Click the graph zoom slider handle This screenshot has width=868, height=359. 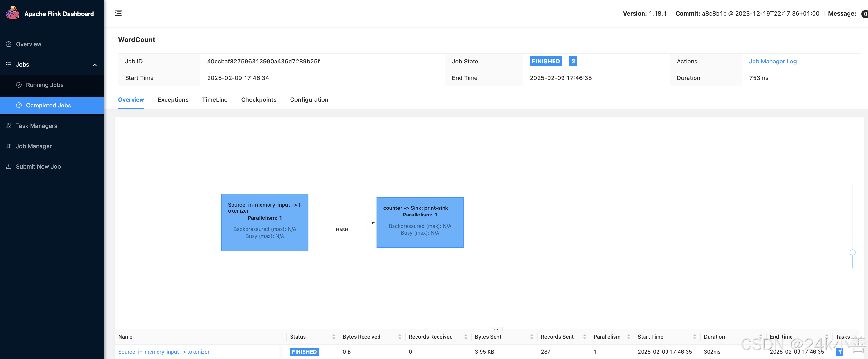(852, 253)
